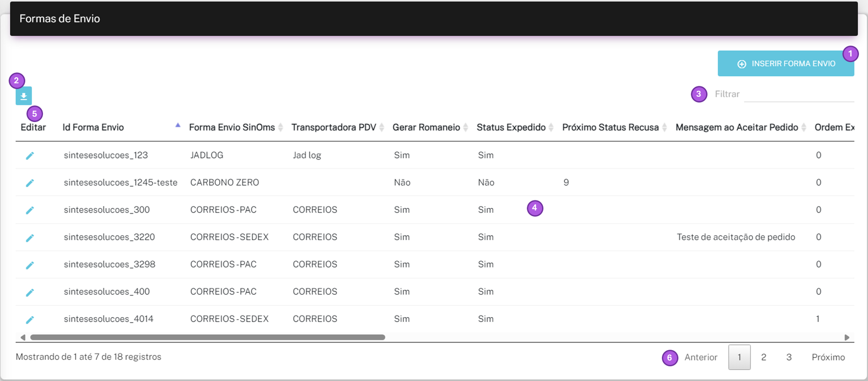Click the Ordem value 1 in last row
Viewport: 868px width, 381px height.
(817, 319)
